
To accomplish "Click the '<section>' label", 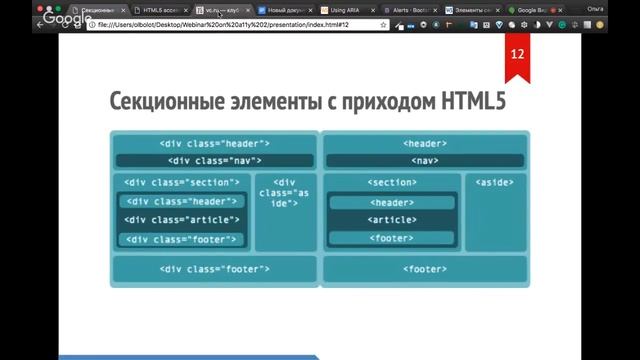I will tap(392, 182).
